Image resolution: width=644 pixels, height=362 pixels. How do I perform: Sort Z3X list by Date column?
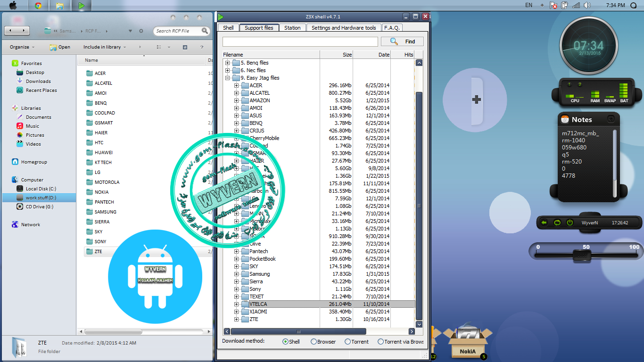click(372, 55)
